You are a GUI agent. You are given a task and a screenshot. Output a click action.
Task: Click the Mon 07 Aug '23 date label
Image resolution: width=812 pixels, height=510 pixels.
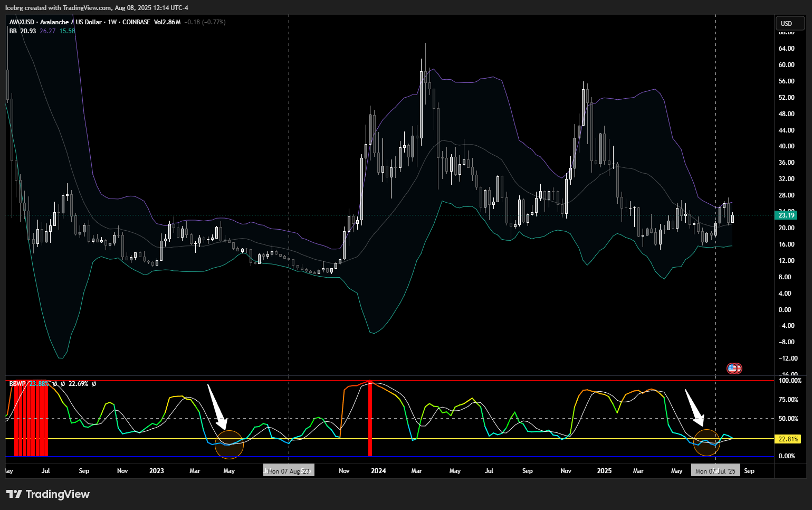pos(289,471)
